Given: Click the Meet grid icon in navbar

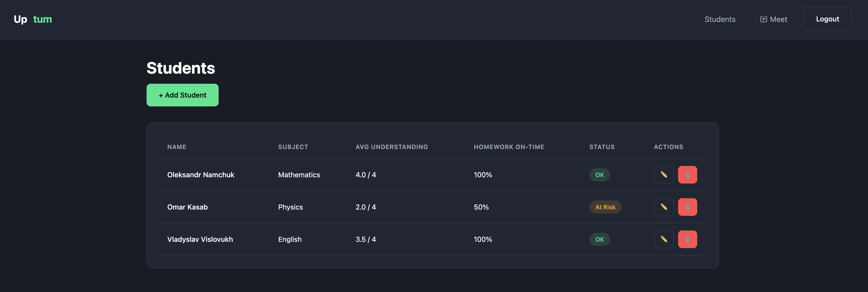Looking at the screenshot, I should click(x=763, y=19).
